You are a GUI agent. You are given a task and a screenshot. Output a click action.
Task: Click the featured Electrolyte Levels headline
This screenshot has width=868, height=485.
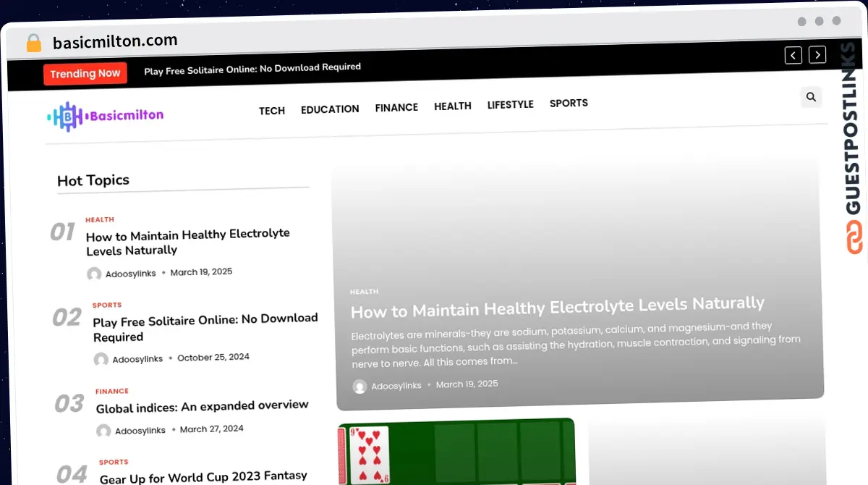click(557, 307)
